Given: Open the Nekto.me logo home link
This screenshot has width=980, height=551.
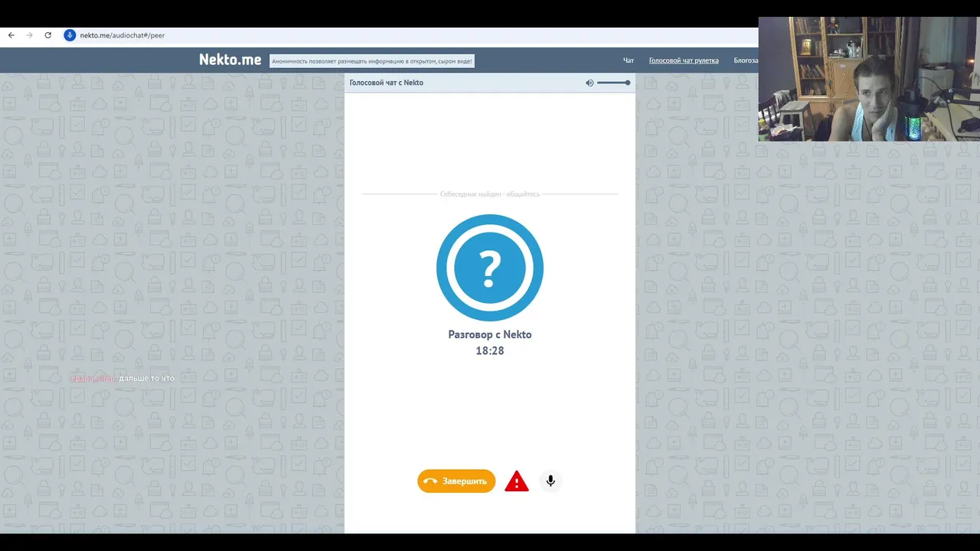Looking at the screenshot, I should tap(230, 60).
